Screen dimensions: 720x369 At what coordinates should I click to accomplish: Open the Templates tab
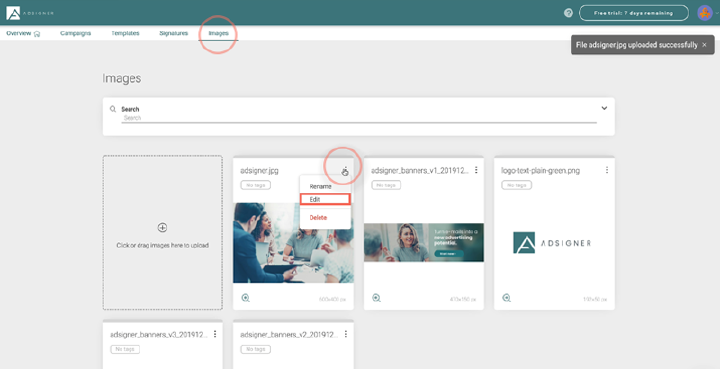pyautogui.click(x=125, y=33)
